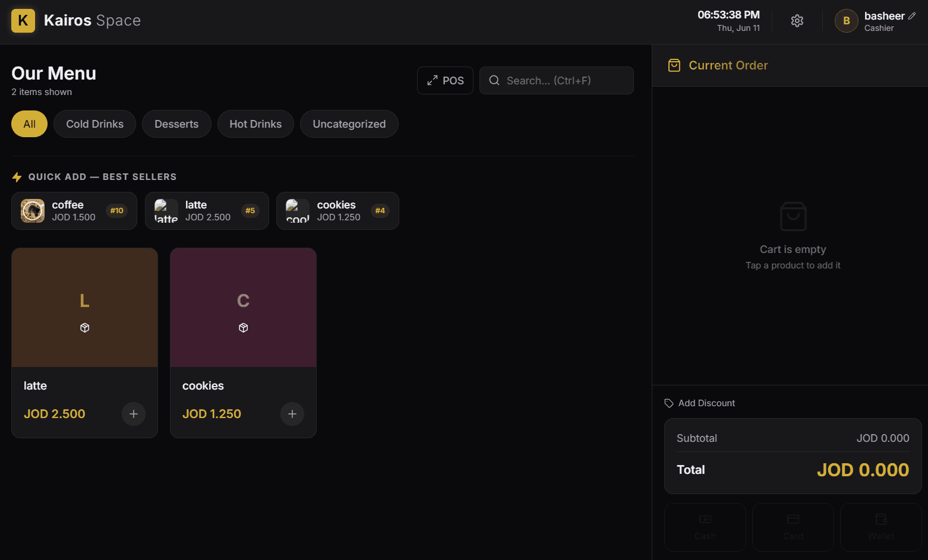The width and height of the screenshot is (928, 560).
Task: Show Uncategorized menu items
Action: point(349,124)
